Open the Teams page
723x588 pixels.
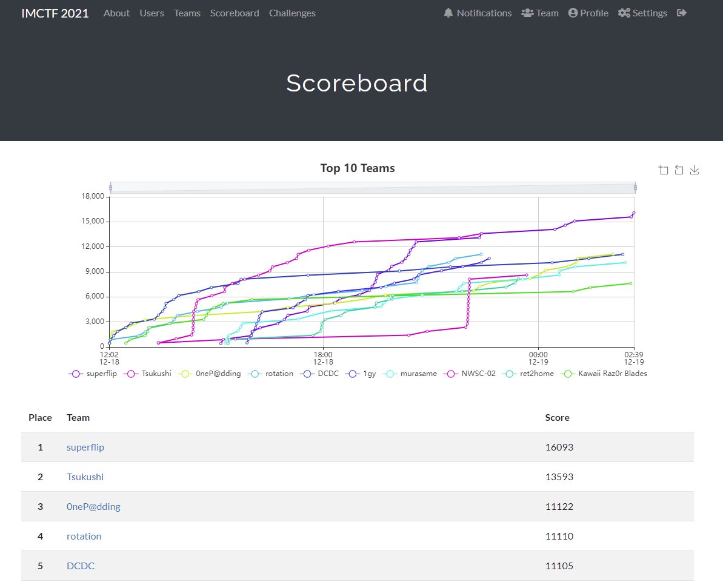[187, 13]
